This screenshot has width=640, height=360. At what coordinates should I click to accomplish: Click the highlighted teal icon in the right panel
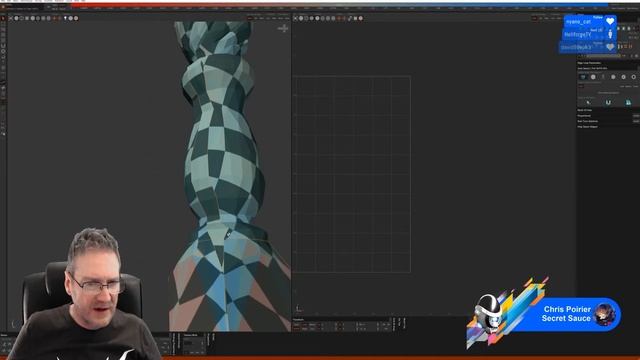[628, 102]
